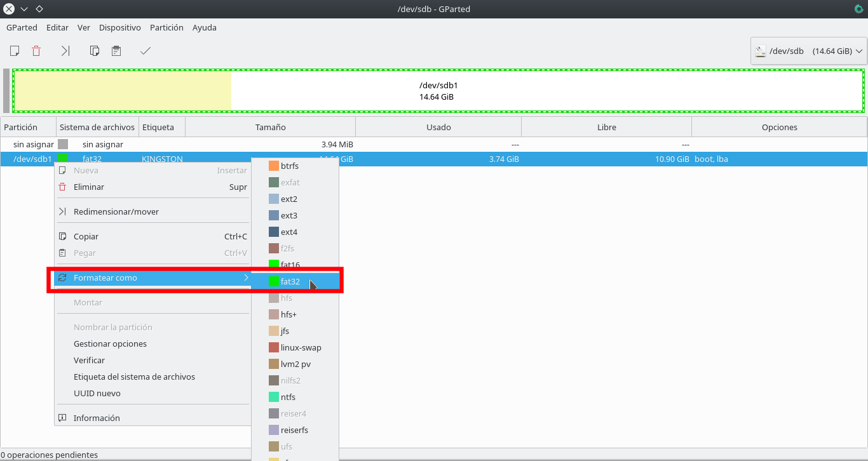This screenshot has height=461, width=868.
Task: Choose UUID nuevo in the context menu
Action: pyautogui.click(x=153, y=393)
